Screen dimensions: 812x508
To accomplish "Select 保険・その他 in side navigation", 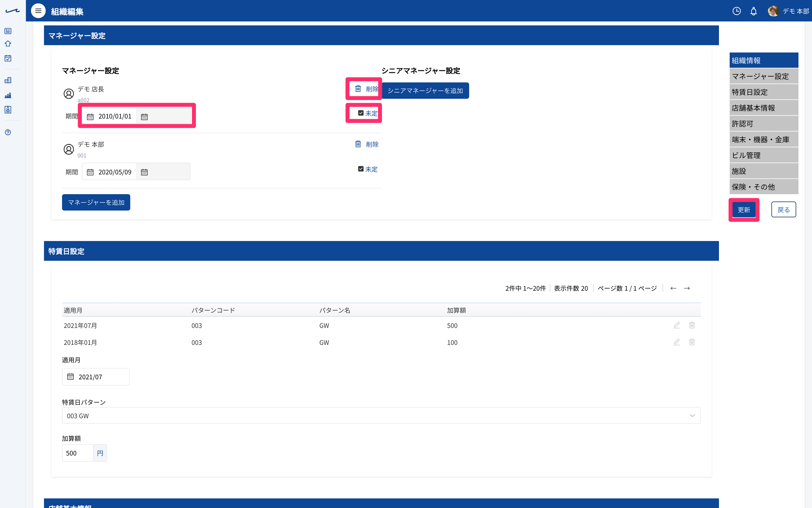I will pos(764,187).
